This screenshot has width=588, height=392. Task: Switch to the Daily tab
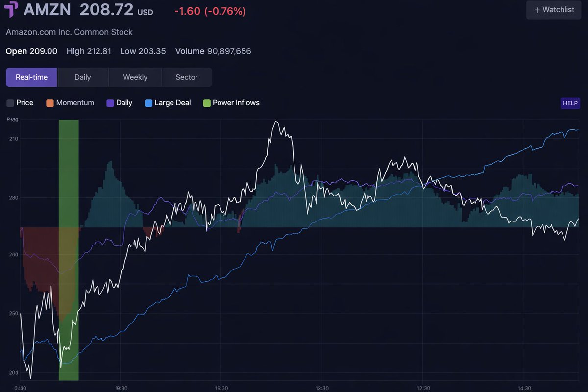pyautogui.click(x=83, y=77)
